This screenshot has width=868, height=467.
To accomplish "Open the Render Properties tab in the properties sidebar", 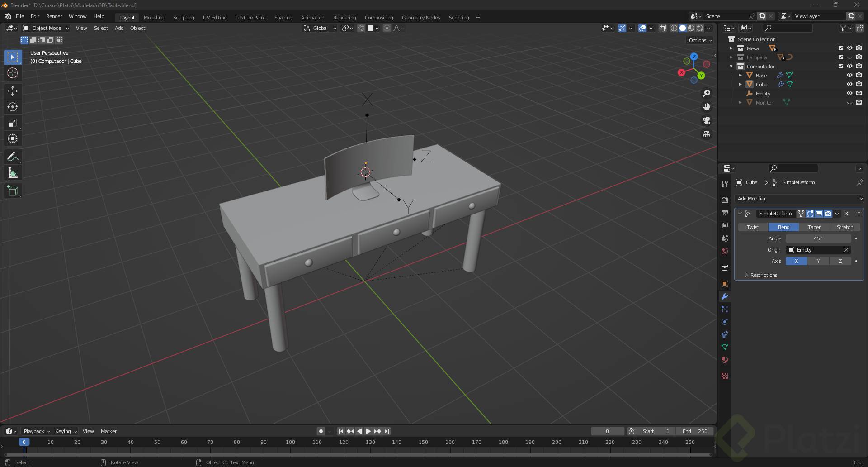I will [724, 200].
